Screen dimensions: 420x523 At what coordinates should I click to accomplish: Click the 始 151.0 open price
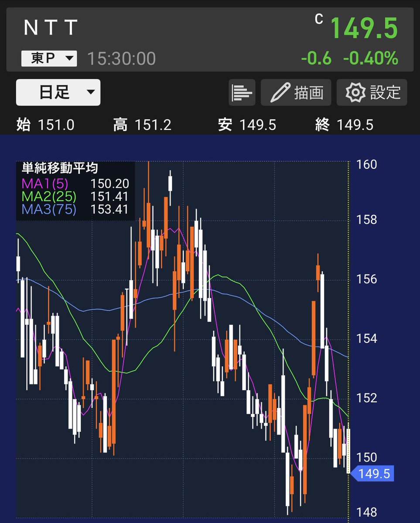[x=45, y=126]
